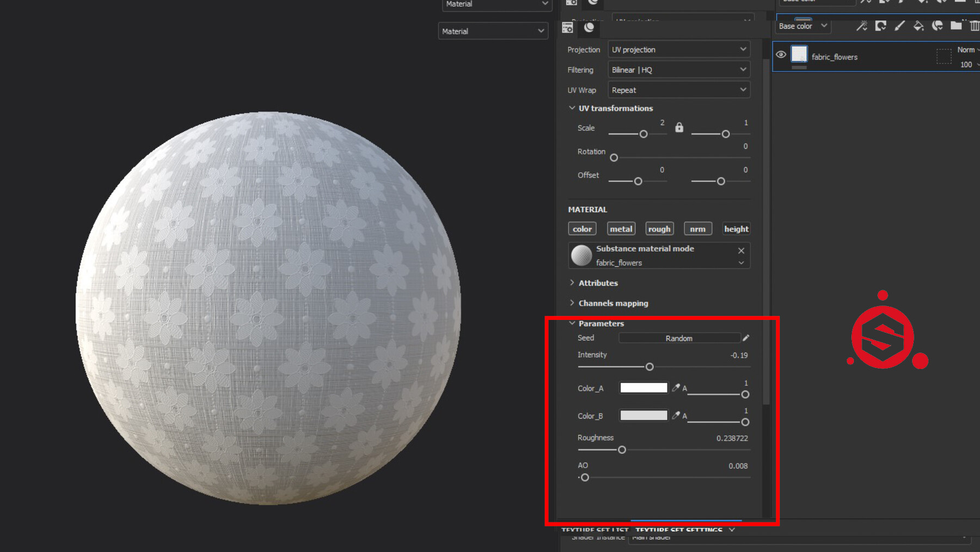Toggle the nrm channel button

pyautogui.click(x=697, y=229)
